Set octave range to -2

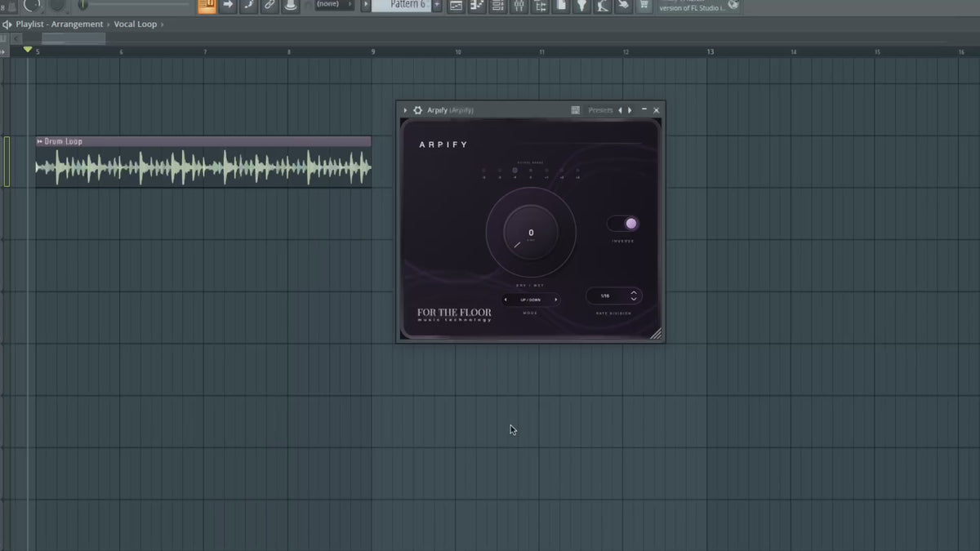(499, 171)
